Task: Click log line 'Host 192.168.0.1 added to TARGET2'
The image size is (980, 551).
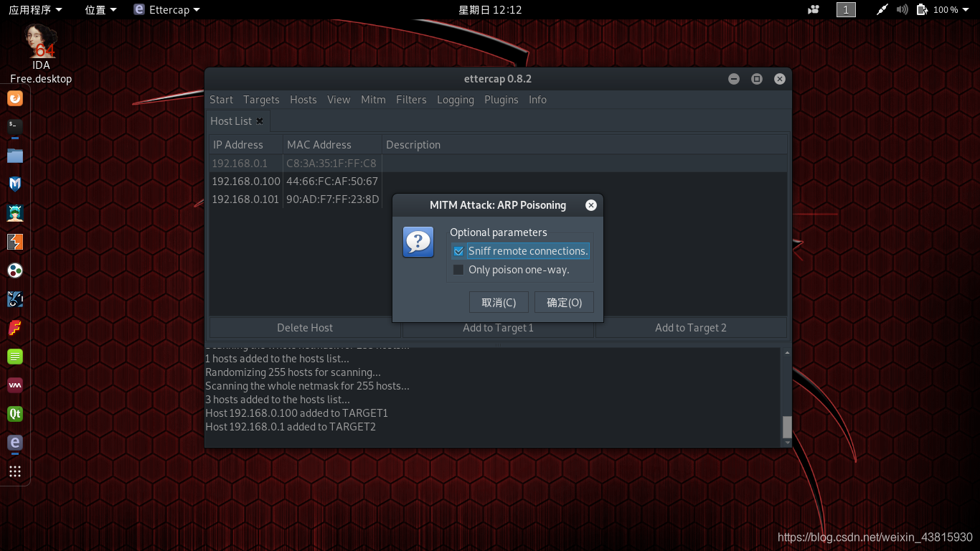Action: (x=291, y=427)
